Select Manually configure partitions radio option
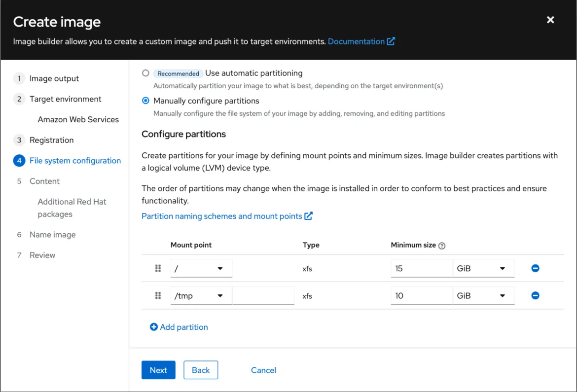Screen dimensions: 577x392 pos(145,101)
